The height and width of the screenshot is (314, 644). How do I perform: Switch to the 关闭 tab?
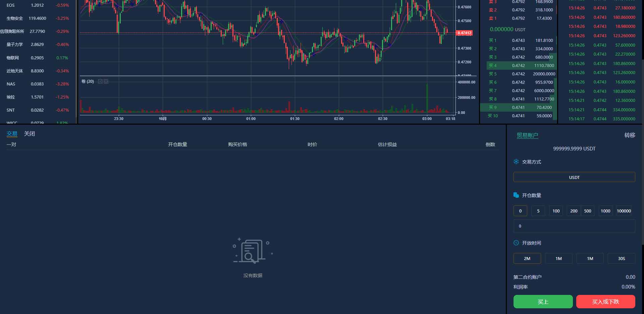point(30,134)
